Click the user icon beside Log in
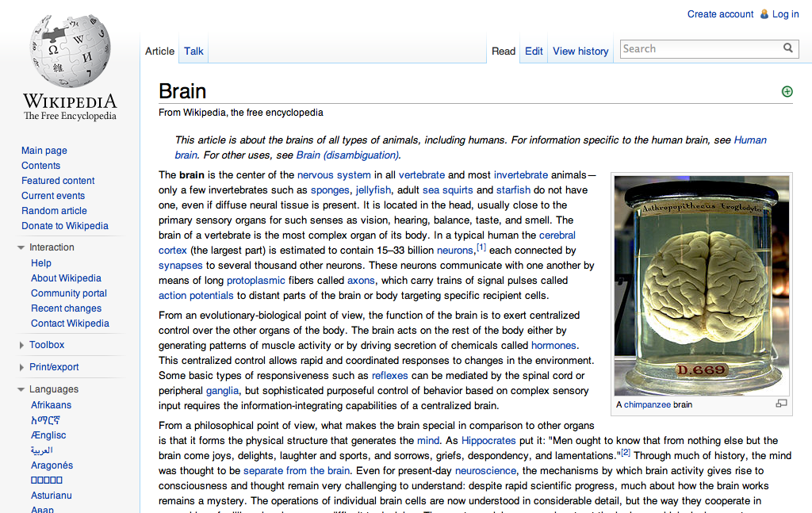This screenshot has width=812, height=513. [x=764, y=14]
